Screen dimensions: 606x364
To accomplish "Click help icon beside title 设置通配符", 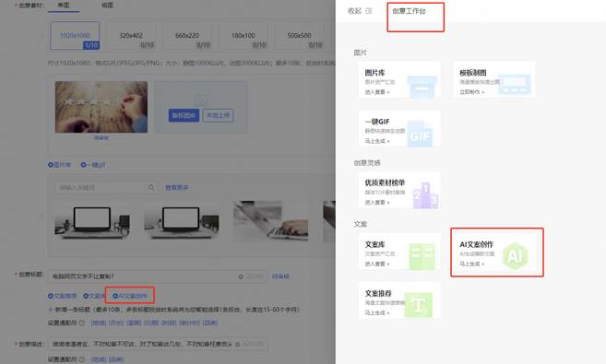I will pos(82,323).
